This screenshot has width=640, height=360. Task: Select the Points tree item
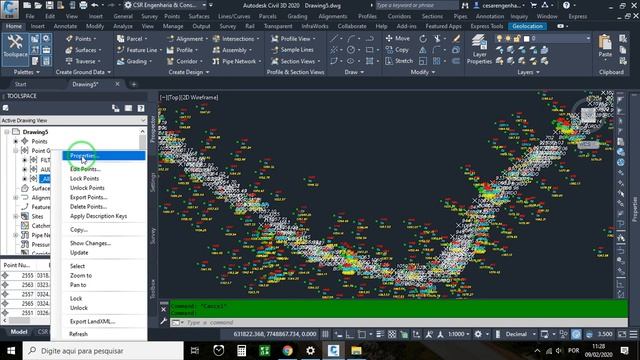(39, 141)
